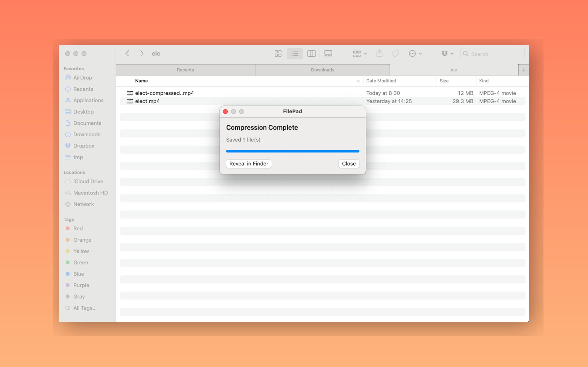The width and height of the screenshot is (588, 367).
Task: Switch to gallery view layout
Action: coord(328,53)
